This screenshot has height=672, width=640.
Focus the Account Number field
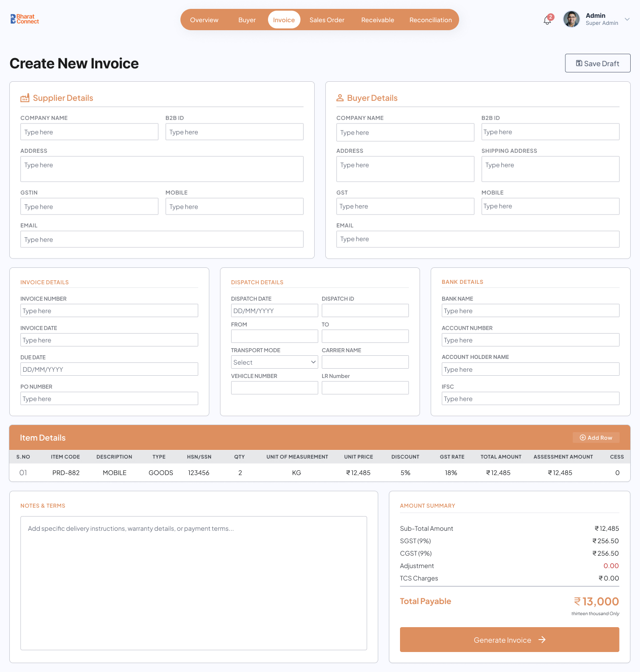coord(531,340)
